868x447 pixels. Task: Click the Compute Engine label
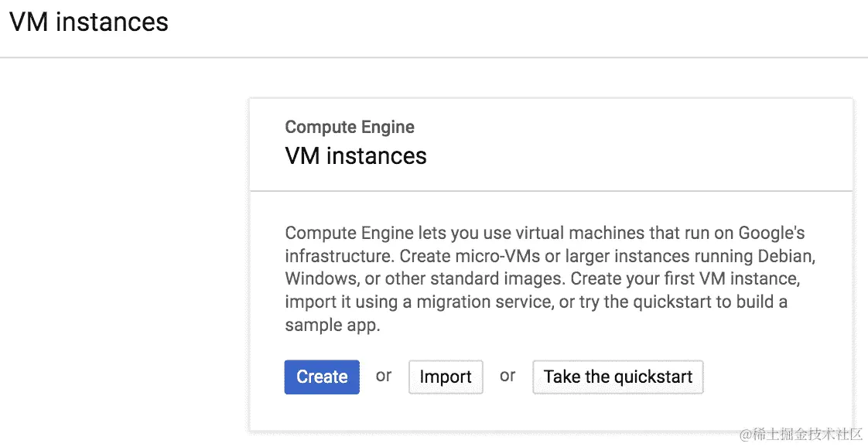coord(350,127)
